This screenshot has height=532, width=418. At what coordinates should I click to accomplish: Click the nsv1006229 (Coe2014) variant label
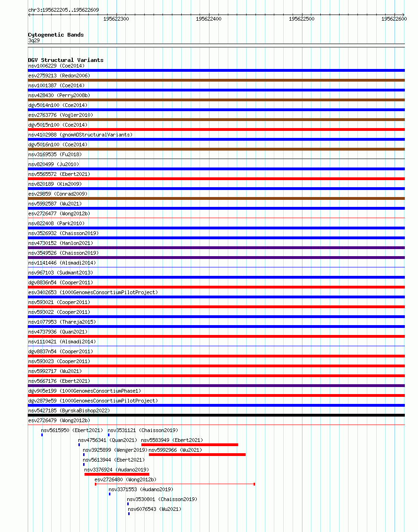56,66
